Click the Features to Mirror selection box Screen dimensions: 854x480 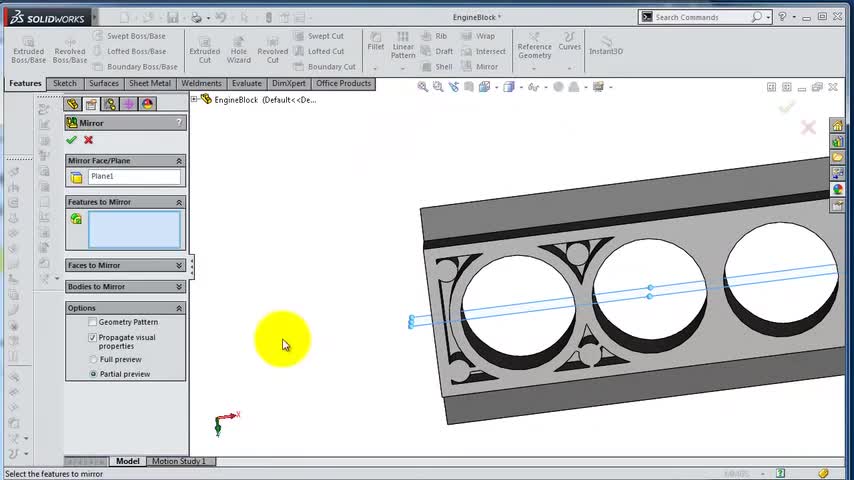[134, 229]
